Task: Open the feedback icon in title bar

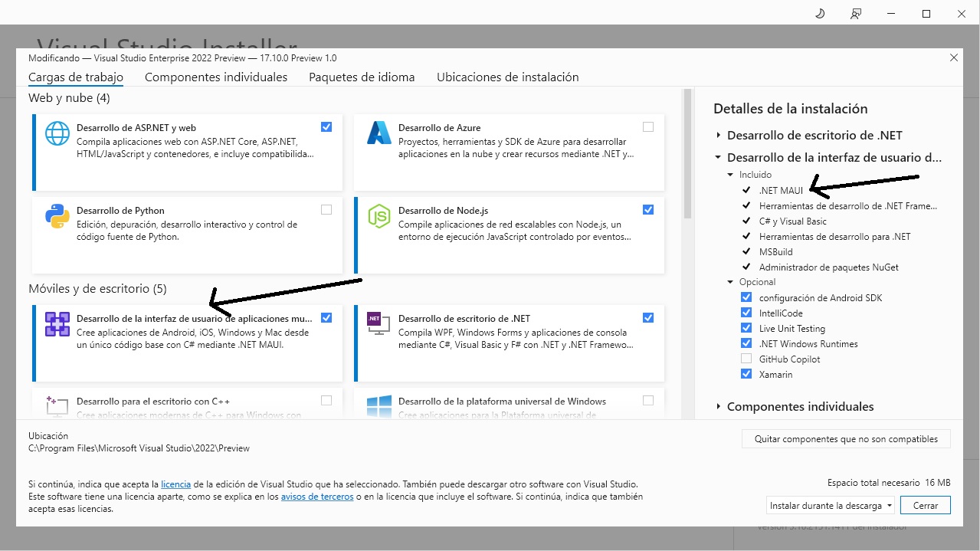Action: pos(856,14)
